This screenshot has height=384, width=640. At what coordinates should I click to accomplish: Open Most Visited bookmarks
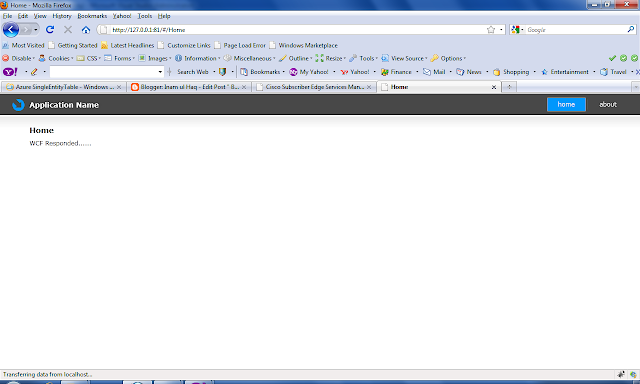tap(23, 45)
